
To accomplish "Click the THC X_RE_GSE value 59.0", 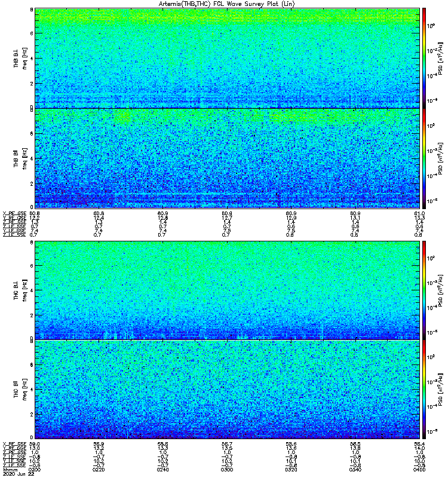I will pyautogui.click(x=35, y=444).
